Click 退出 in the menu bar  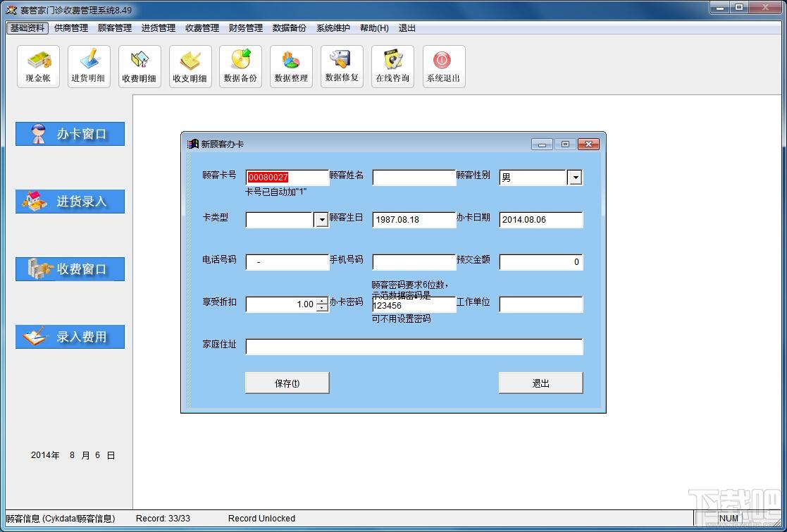point(407,28)
